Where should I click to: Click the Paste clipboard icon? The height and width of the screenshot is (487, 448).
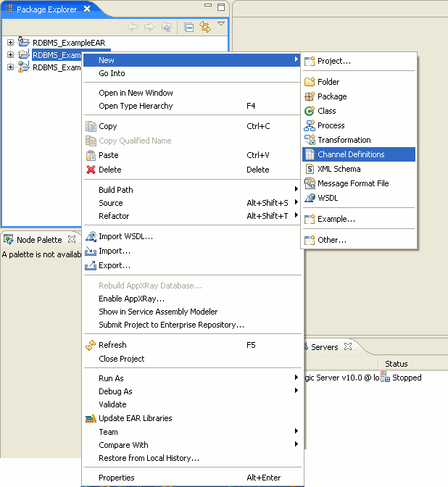(x=91, y=155)
